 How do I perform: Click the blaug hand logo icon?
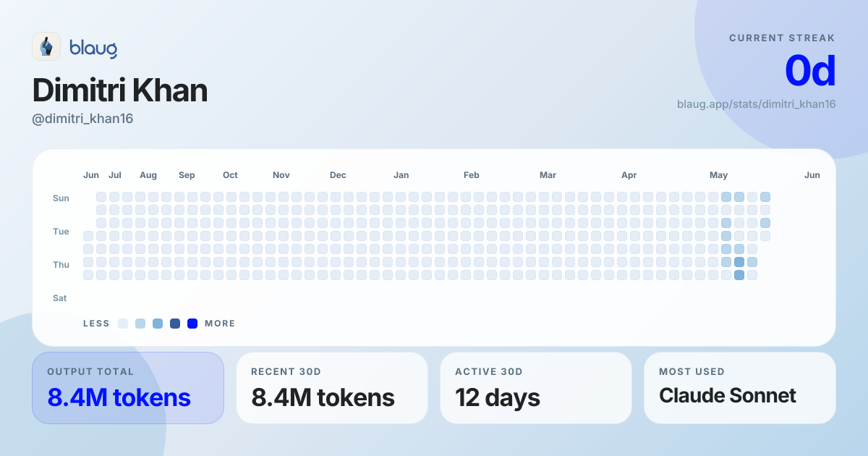point(46,46)
